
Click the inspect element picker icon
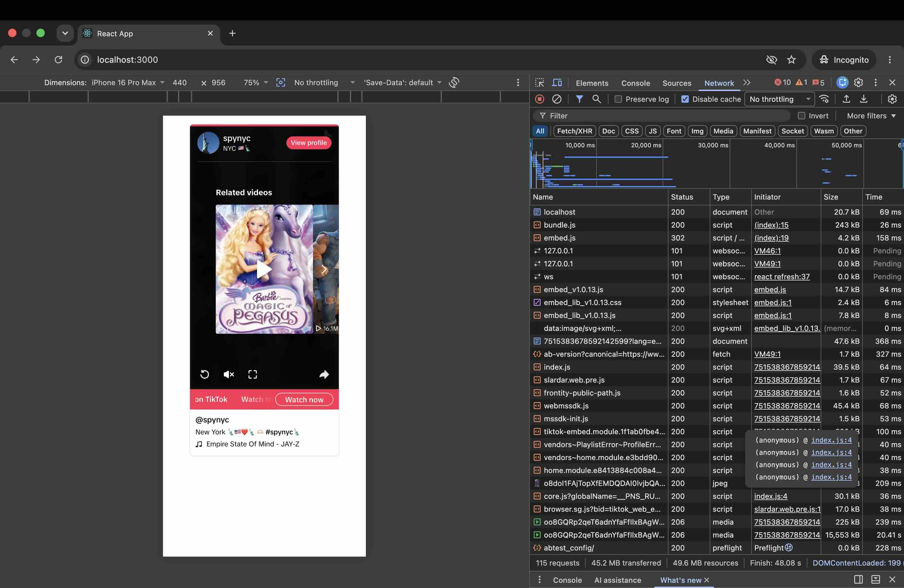coord(539,83)
